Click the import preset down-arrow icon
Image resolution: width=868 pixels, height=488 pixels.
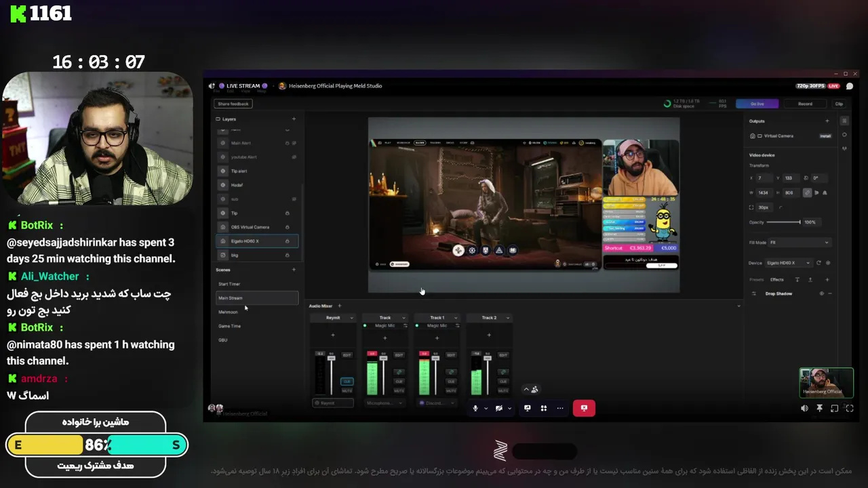797,279
